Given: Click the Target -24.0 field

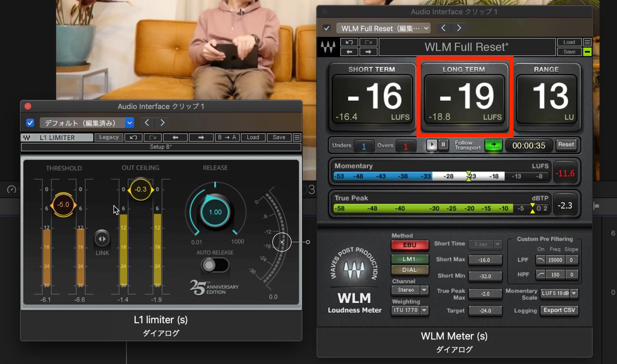Looking at the screenshot, I should [x=485, y=311].
